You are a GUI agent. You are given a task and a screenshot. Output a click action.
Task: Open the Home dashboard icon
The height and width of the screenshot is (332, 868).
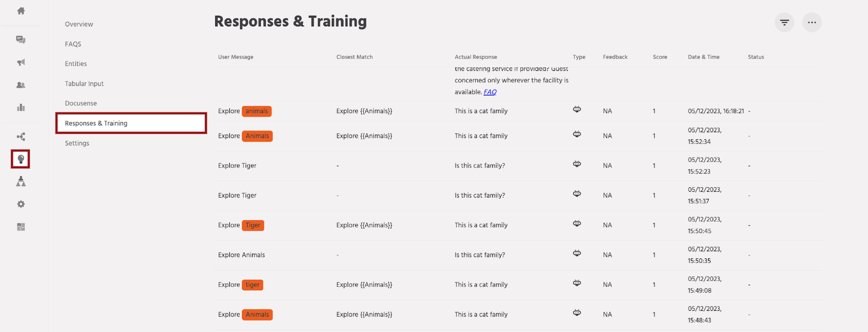(21, 11)
